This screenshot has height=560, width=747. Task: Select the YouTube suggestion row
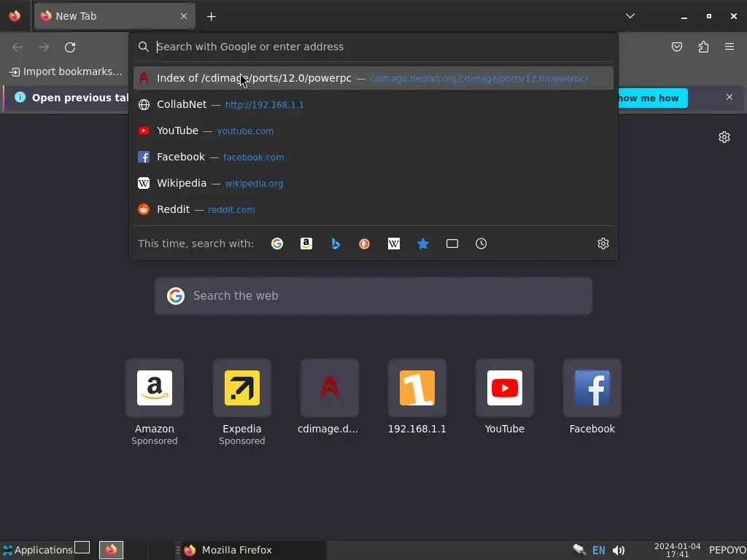coord(373,131)
